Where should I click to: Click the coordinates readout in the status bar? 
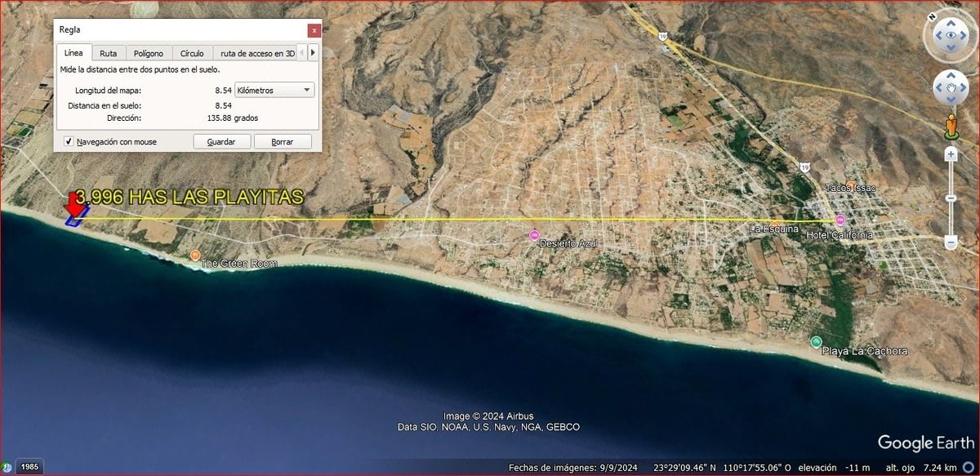[x=723, y=468]
